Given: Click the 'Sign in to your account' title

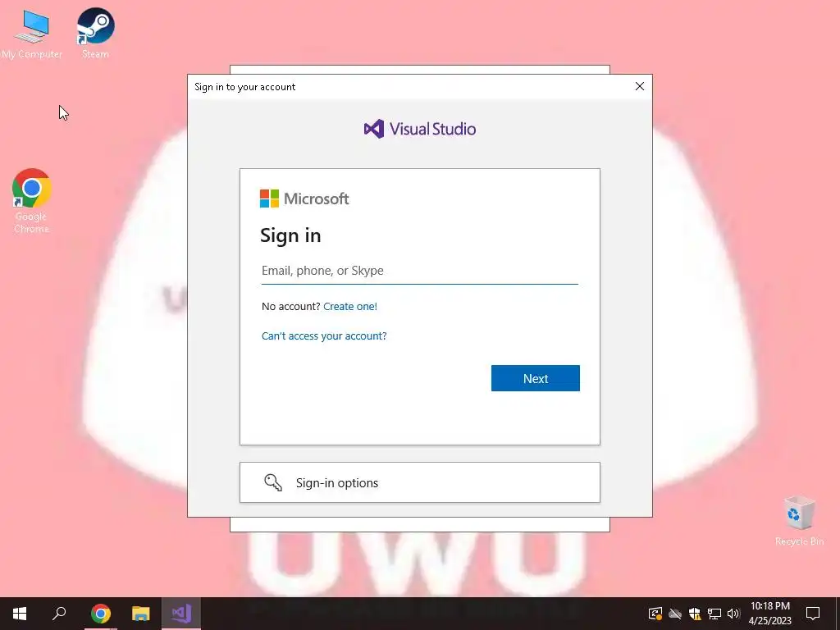Looking at the screenshot, I should click(244, 87).
